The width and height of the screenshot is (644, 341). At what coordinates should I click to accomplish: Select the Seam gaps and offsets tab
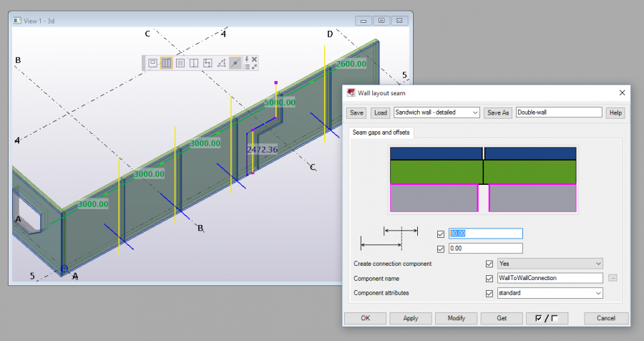coord(381,133)
